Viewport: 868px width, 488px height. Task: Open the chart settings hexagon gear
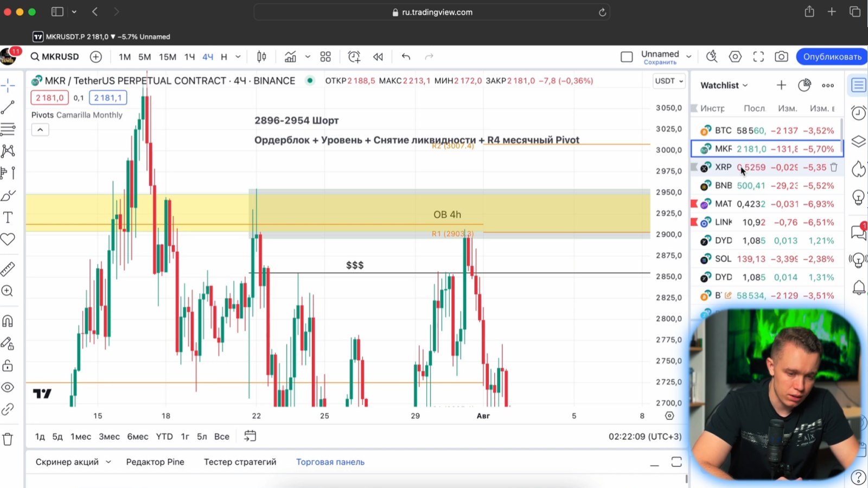point(735,57)
